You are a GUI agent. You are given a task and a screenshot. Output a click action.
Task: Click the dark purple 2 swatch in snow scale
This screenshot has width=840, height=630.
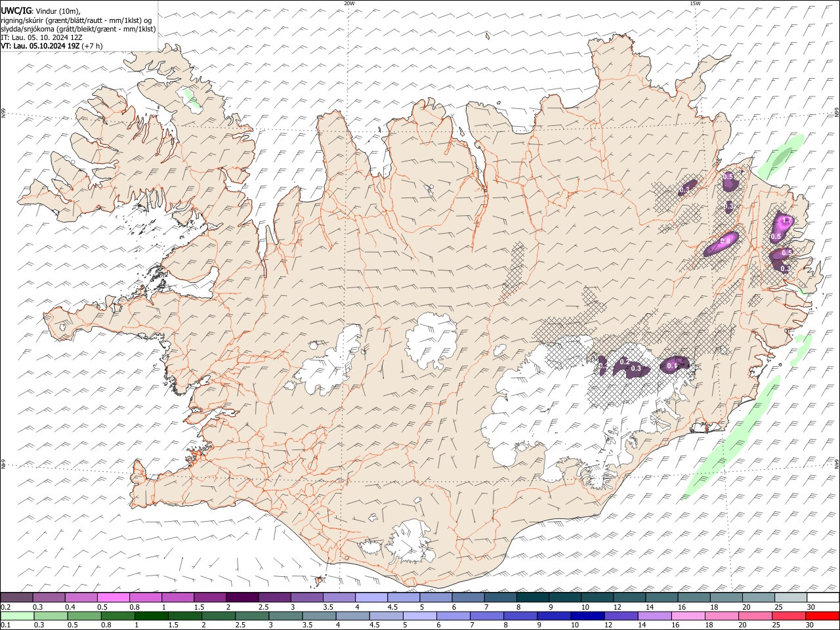(242, 598)
